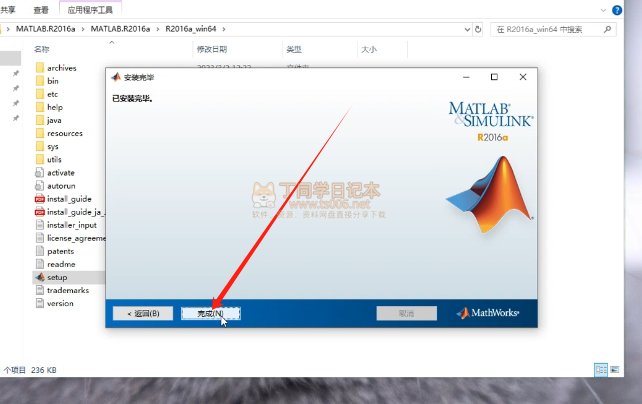Click the 返回(B) back button
The height and width of the screenshot is (404, 642).
click(143, 314)
